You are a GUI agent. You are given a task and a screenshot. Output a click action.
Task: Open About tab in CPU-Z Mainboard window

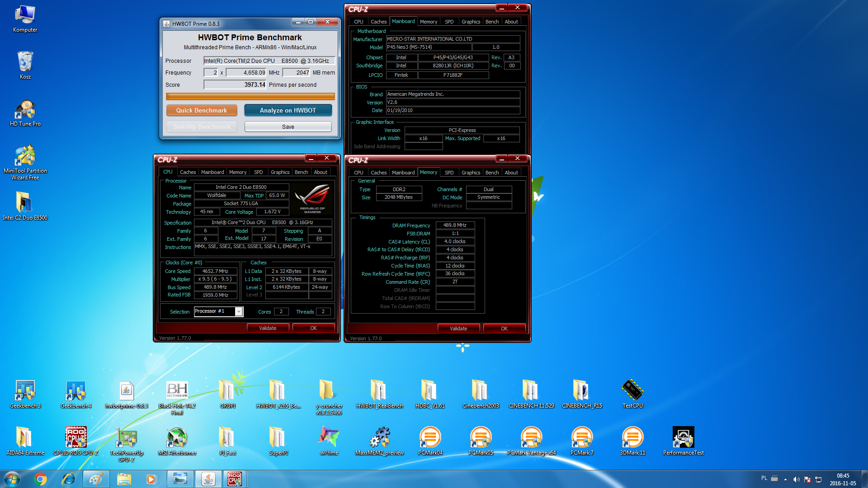(x=511, y=22)
